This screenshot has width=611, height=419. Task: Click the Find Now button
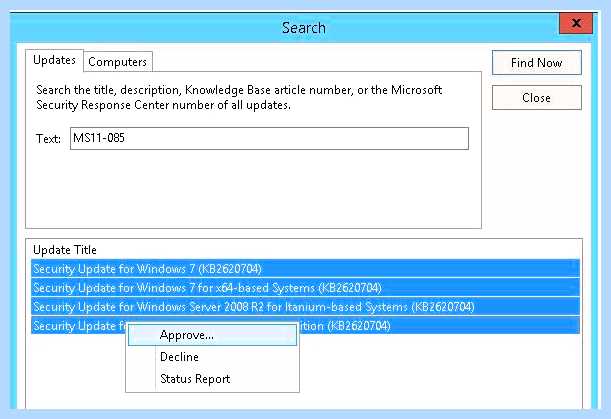(537, 62)
